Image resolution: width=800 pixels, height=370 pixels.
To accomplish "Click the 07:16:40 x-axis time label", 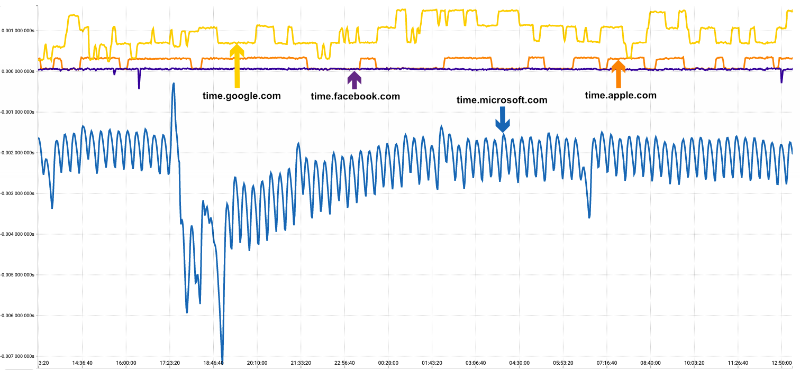I will [x=606, y=364].
